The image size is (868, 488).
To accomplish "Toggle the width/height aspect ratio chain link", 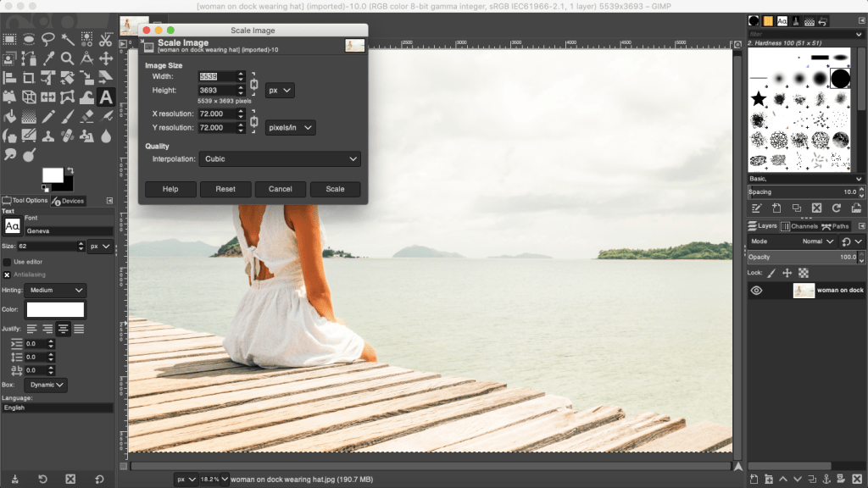I will (253, 84).
